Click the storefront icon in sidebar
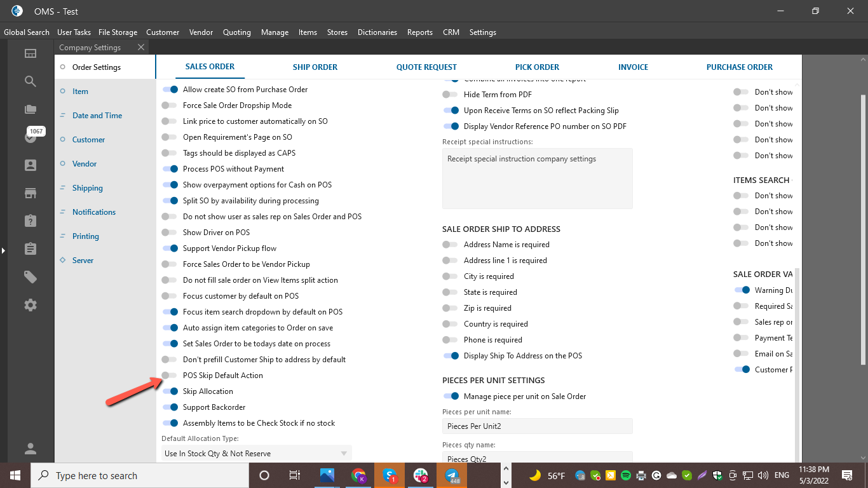868x488 pixels. pos(30,193)
